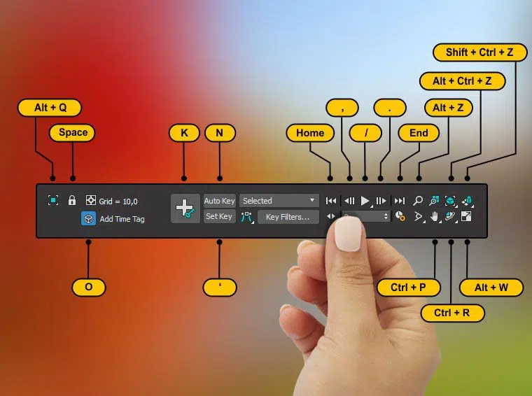The width and height of the screenshot is (532, 396).
Task: Toggle the Selection Lock padlock
Action: 72,201
